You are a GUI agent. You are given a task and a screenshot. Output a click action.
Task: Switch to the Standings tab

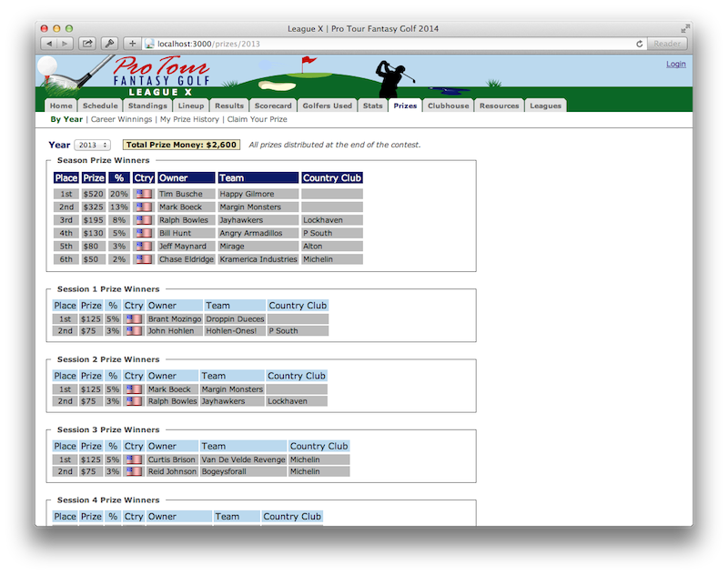(147, 106)
